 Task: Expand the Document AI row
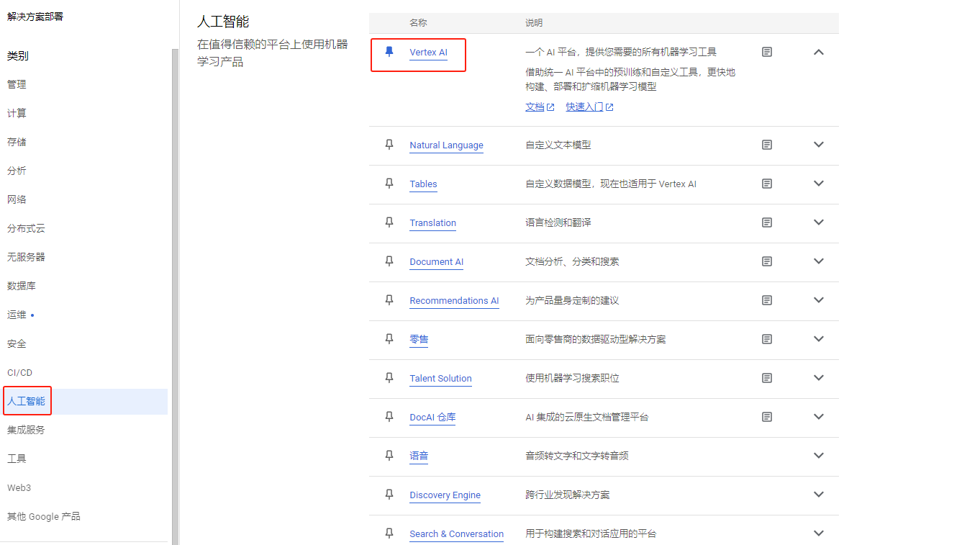pyautogui.click(x=818, y=261)
